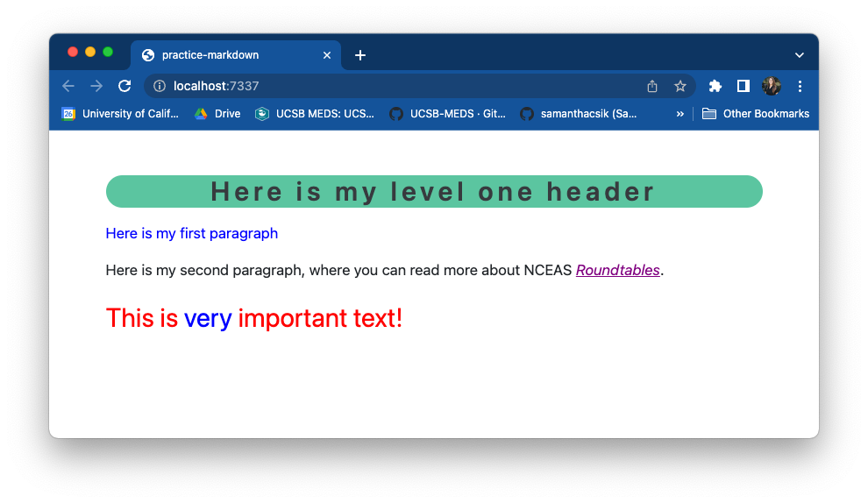The height and width of the screenshot is (503, 868).
Task: Click the browser back arrow
Action: pyautogui.click(x=68, y=86)
